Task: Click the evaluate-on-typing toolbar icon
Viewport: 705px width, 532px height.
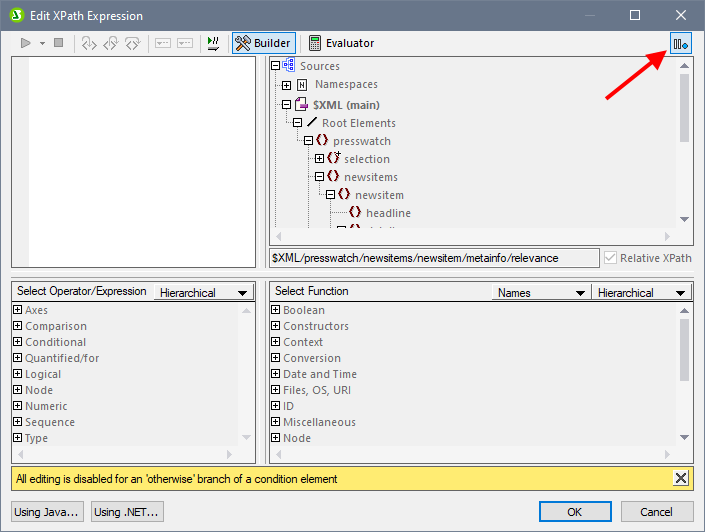Action: [213, 43]
